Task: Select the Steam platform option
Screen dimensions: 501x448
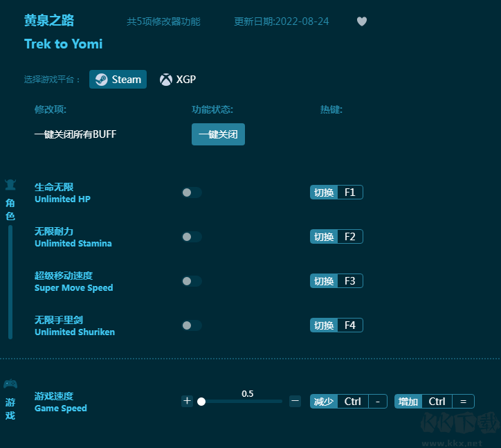Action: point(118,80)
